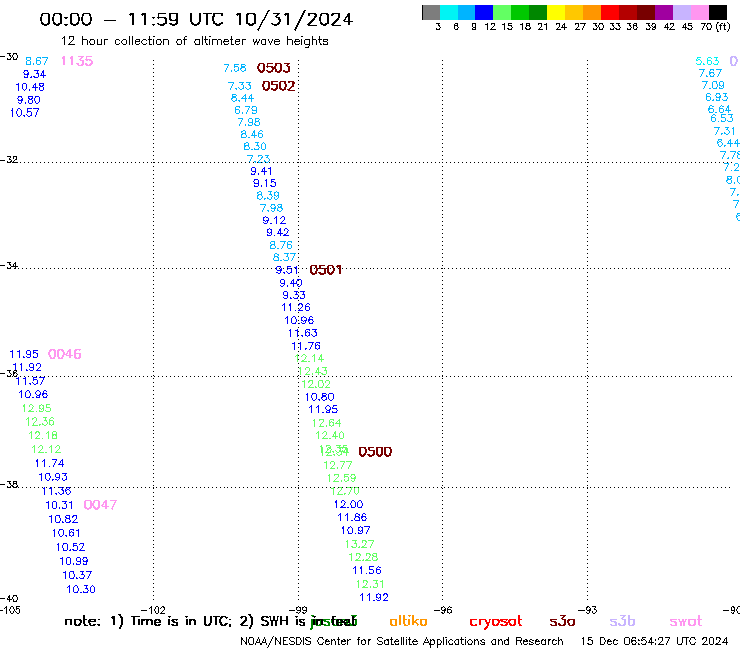740x650 pixels.
Task: Click the pink 0047 pass time label
Action: pyautogui.click(x=100, y=505)
